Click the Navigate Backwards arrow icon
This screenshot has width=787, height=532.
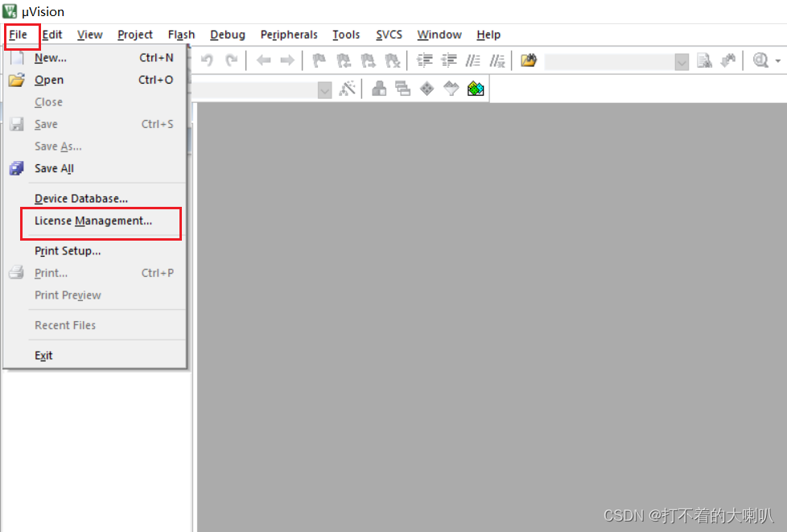click(x=263, y=60)
